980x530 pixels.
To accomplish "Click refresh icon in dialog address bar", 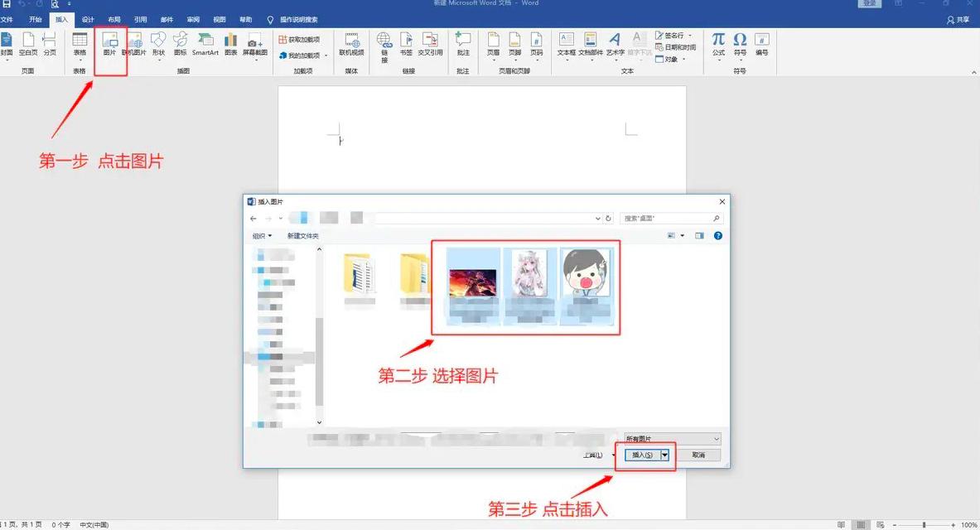I will [x=608, y=218].
